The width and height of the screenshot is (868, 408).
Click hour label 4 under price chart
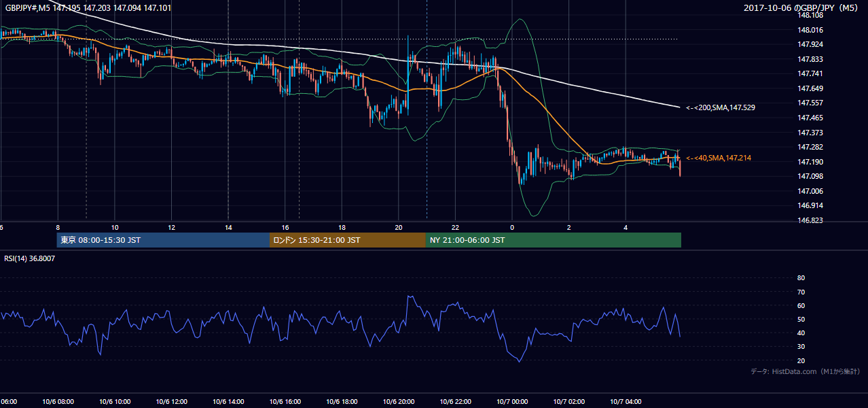tap(626, 228)
